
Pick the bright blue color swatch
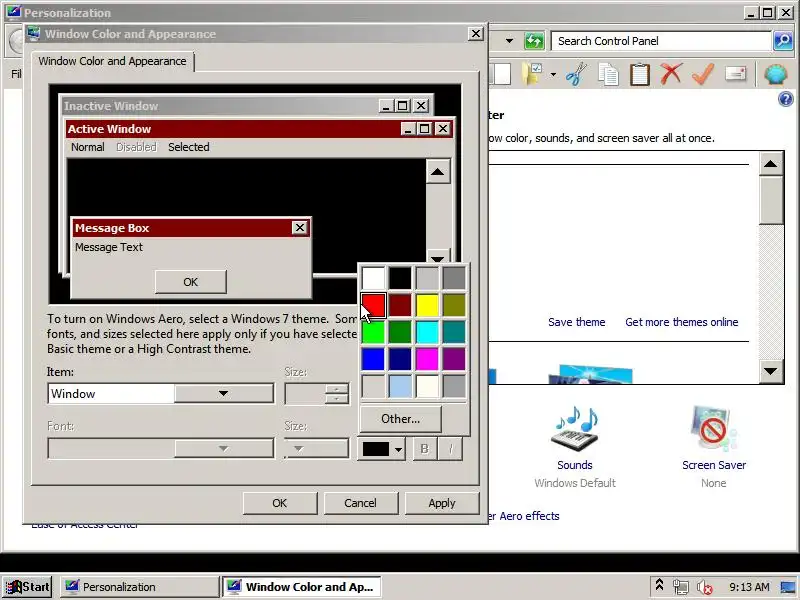pos(373,359)
